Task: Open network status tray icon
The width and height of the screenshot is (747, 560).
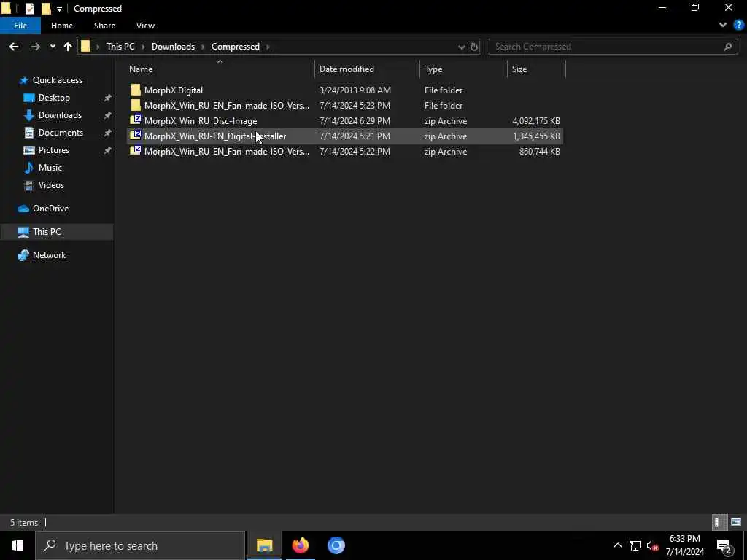Action: click(x=635, y=545)
